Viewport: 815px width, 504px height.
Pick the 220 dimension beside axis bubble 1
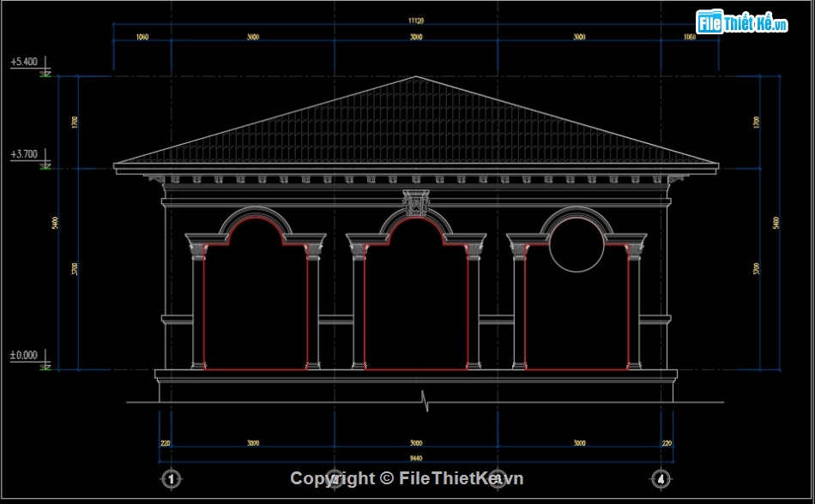point(166,443)
